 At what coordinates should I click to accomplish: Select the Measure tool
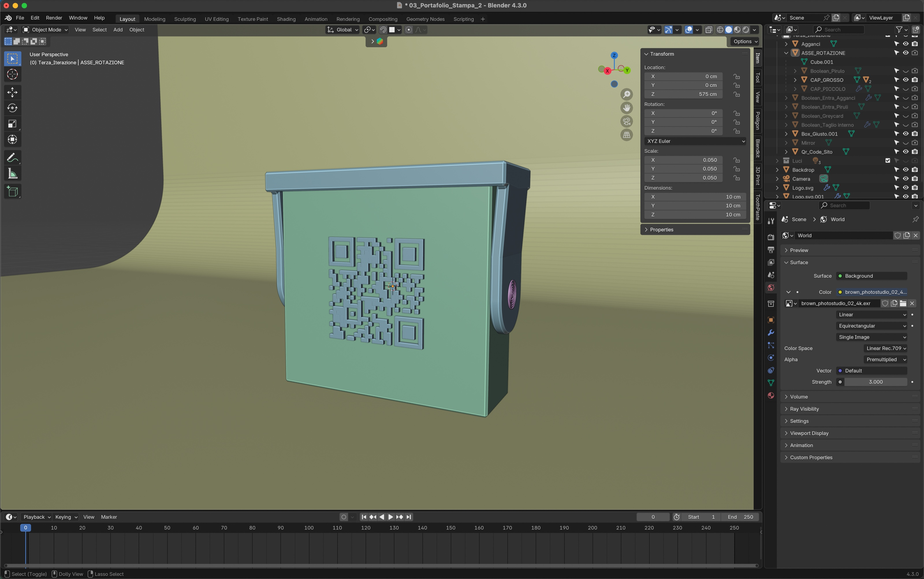pos(12,174)
